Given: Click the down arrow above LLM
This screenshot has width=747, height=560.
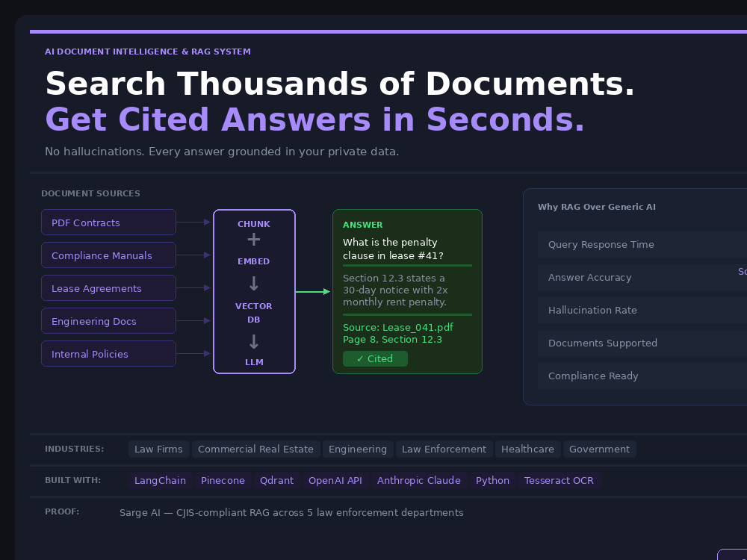Looking at the screenshot, I should tap(254, 341).
